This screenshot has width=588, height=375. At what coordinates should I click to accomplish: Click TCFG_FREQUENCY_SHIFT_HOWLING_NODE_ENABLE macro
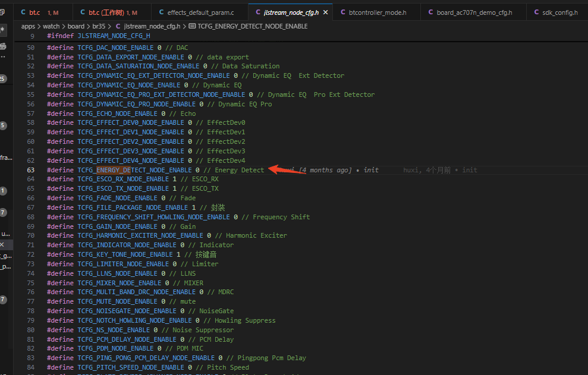(154, 217)
